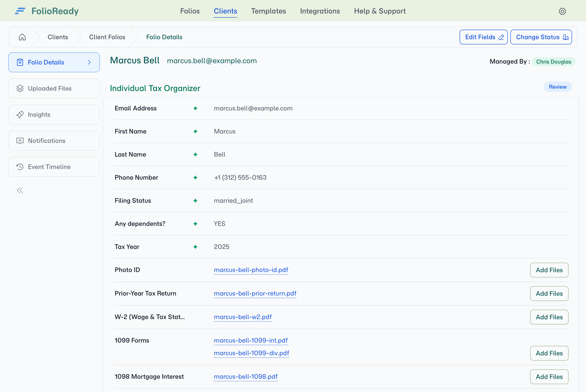
Task: Click Add Files for 1098 Mortgage Interest
Action: (x=549, y=377)
